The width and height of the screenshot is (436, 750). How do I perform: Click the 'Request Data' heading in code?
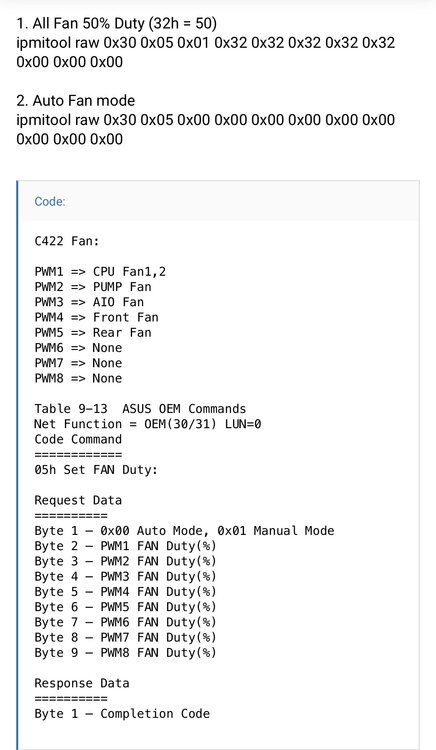point(78,500)
